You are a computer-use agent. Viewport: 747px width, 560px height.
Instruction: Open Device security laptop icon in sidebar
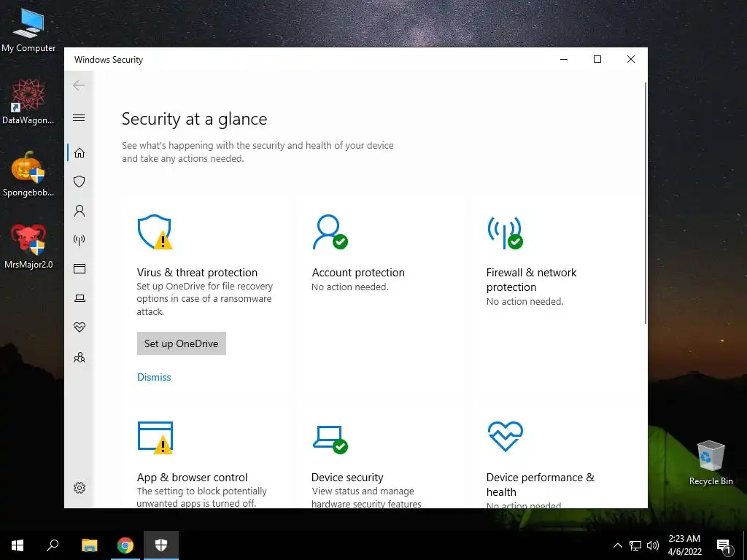pos(79,298)
